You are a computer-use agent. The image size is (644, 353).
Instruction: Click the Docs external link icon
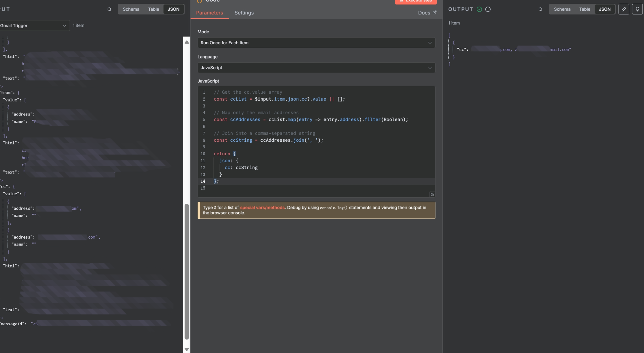pyautogui.click(x=435, y=13)
